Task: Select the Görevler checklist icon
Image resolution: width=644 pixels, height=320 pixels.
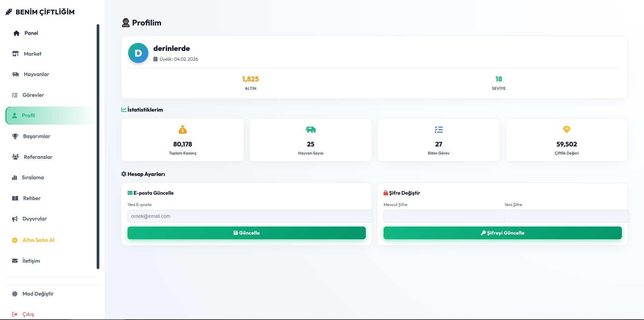Action: (x=15, y=95)
